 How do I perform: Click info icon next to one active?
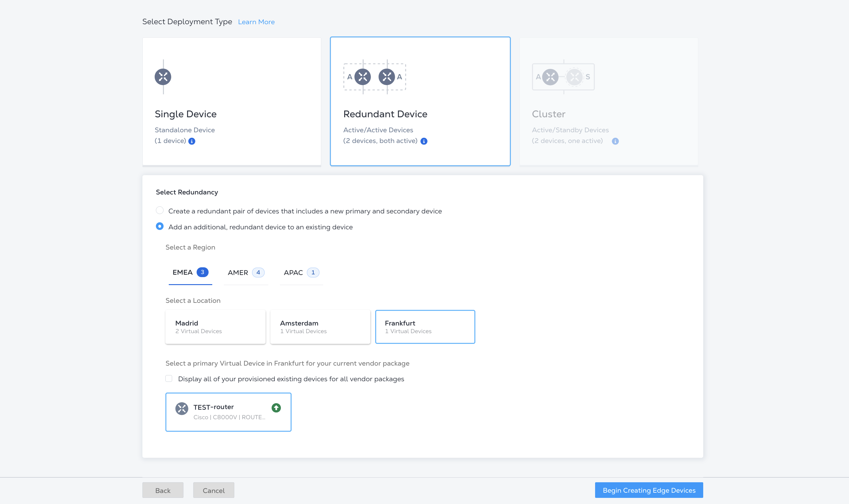tap(615, 141)
